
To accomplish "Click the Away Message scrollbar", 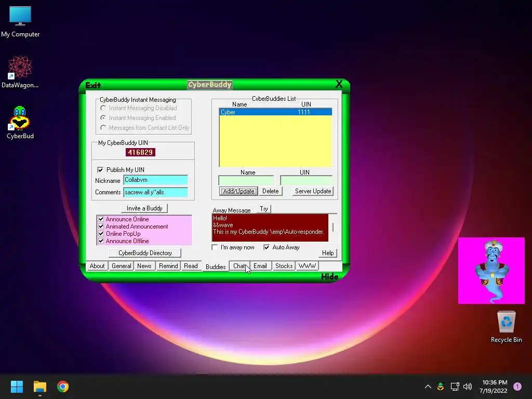I will click(x=333, y=228).
